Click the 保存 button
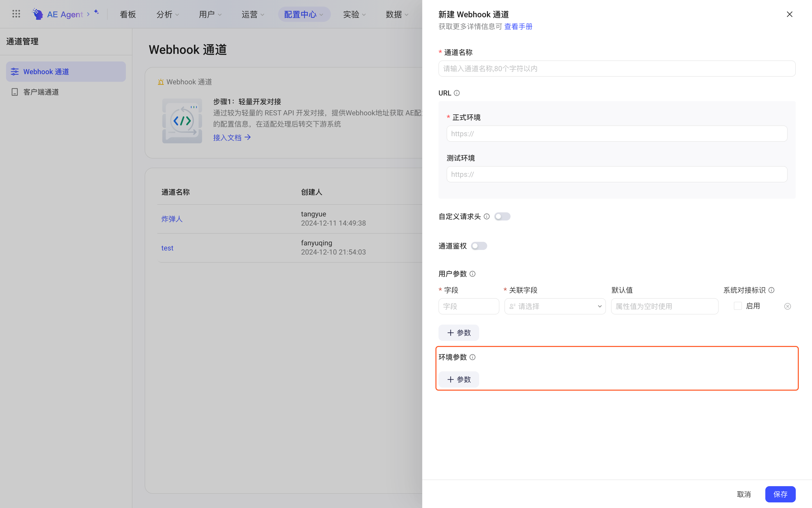The width and height of the screenshot is (812, 508). coord(780,494)
